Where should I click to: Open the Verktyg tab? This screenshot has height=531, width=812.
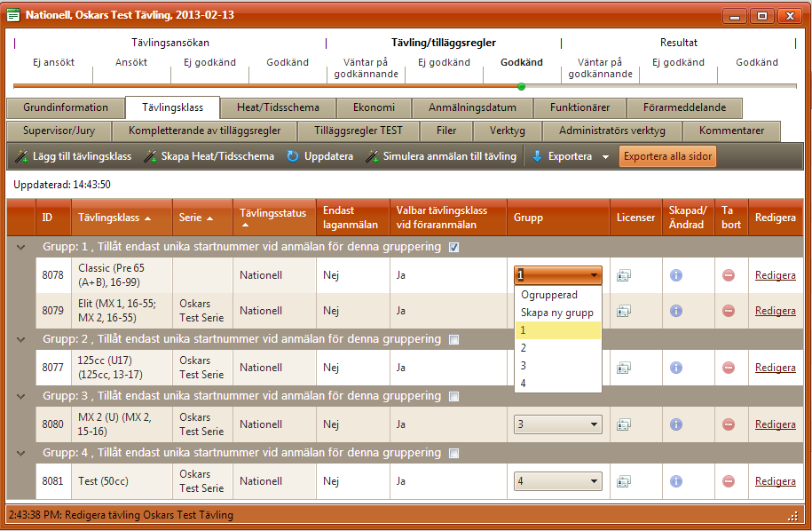point(508,131)
